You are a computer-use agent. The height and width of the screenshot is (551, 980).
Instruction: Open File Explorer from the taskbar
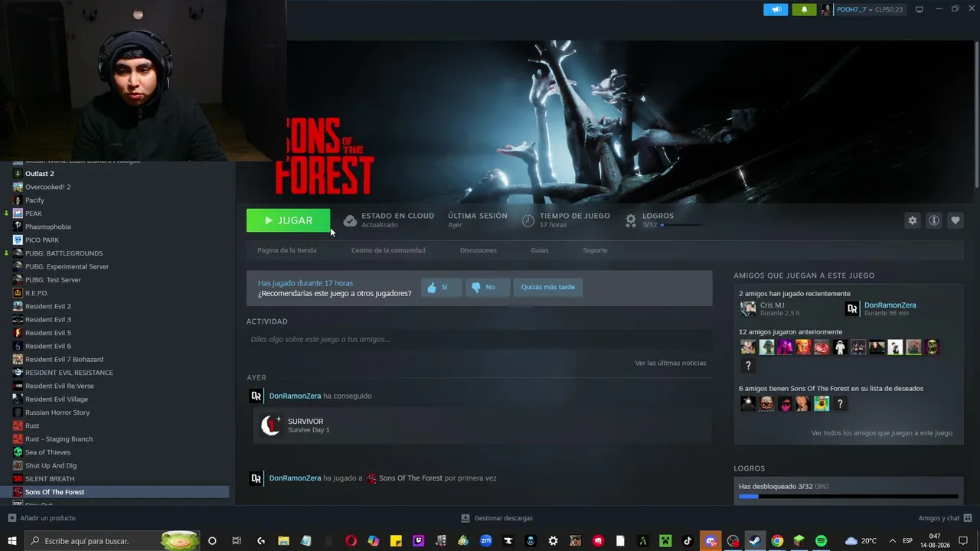pyautogui.click(x=283, y=541)
